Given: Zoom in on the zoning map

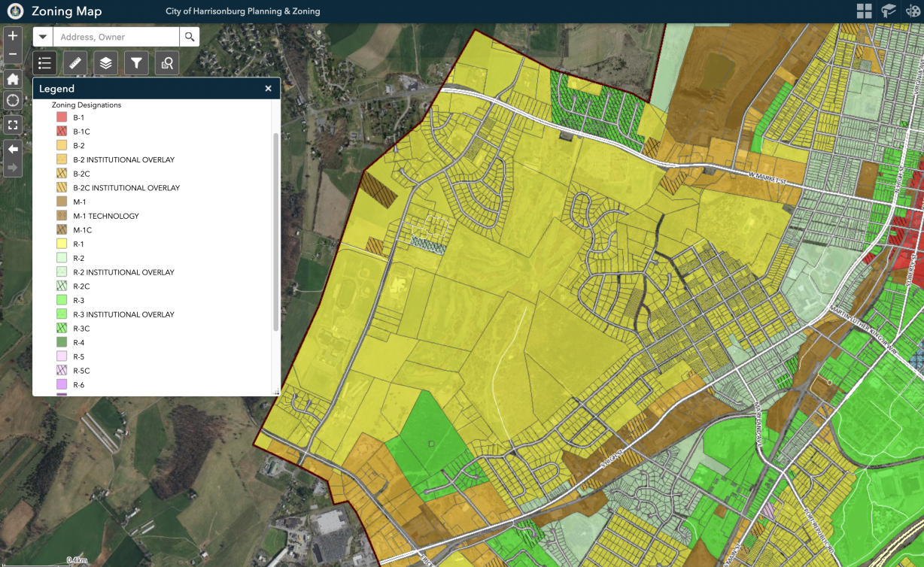Looking at the screenshot, I should (13, 36).
